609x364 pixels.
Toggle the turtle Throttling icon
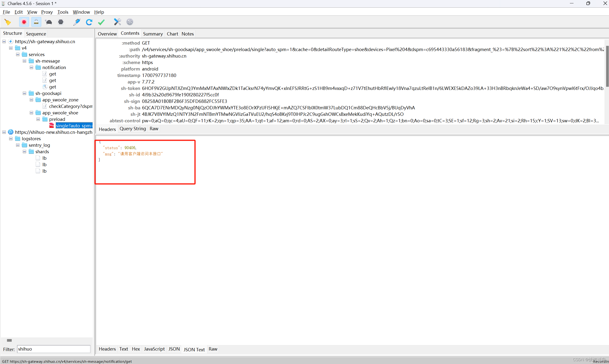coord(49,22)
